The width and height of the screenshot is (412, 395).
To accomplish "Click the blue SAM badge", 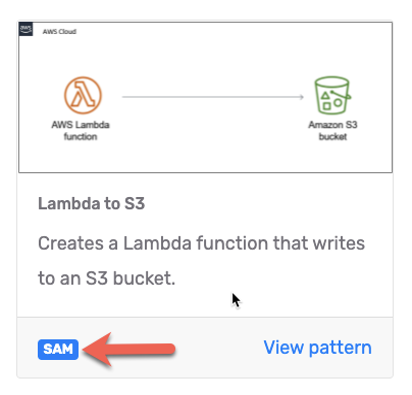I will coord(58,349).
